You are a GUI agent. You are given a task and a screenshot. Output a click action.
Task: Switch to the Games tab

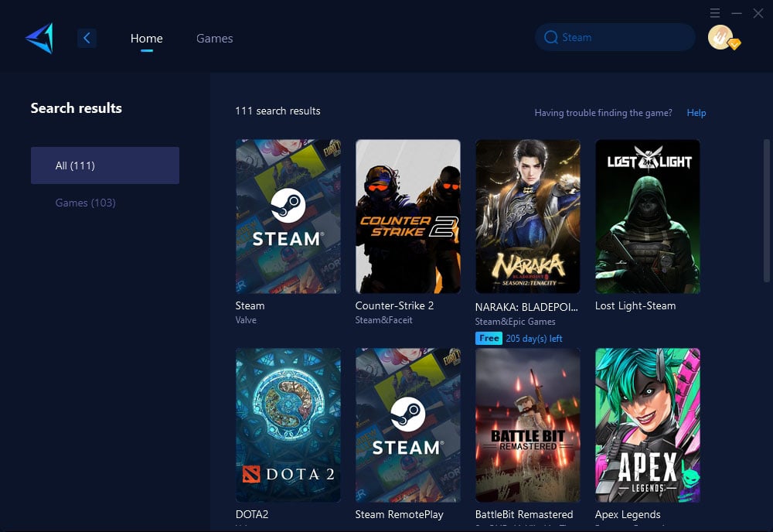214,39
